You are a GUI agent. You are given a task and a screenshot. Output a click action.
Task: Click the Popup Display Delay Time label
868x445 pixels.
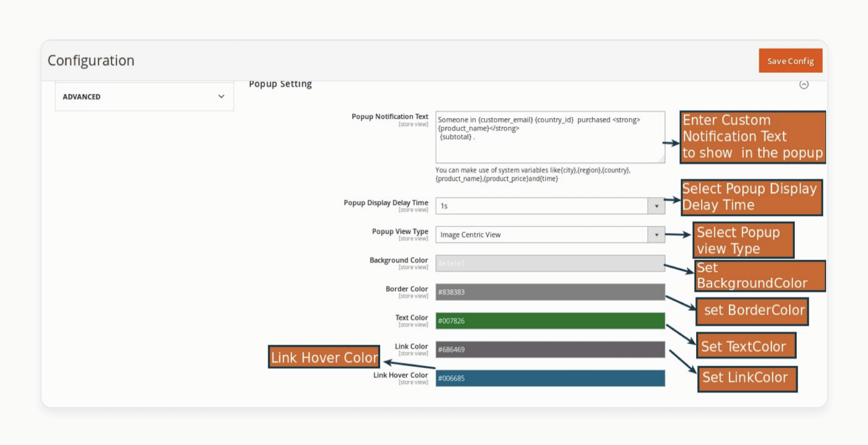pos(386,203)
